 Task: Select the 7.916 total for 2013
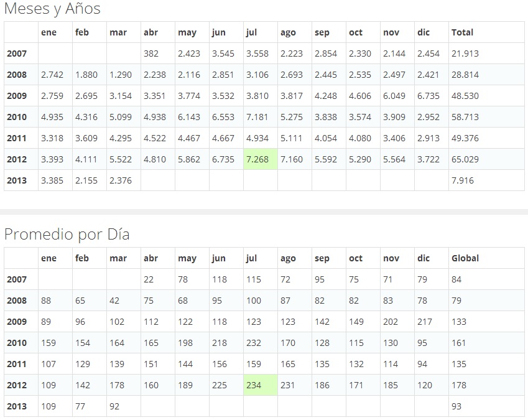click(462, 180)
